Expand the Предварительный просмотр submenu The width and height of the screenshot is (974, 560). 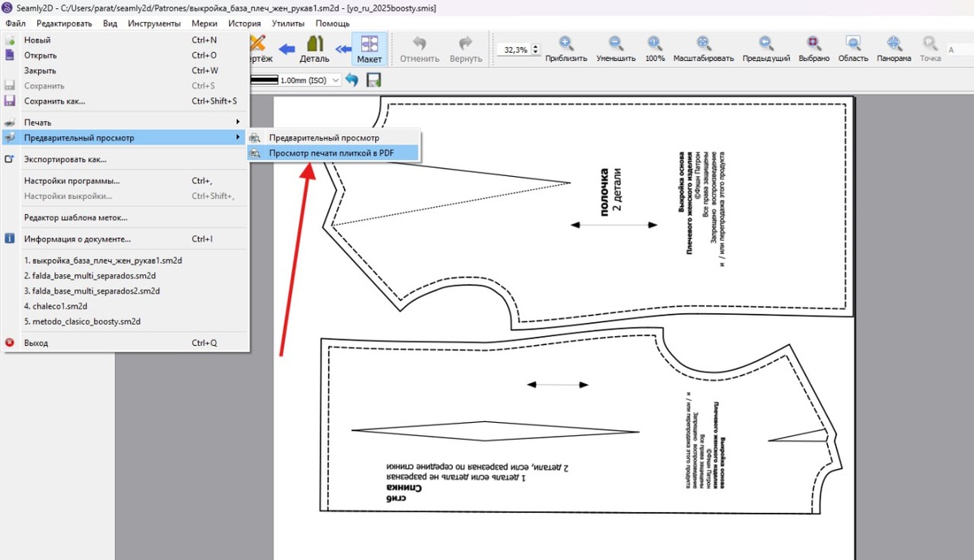pos(125,138)
